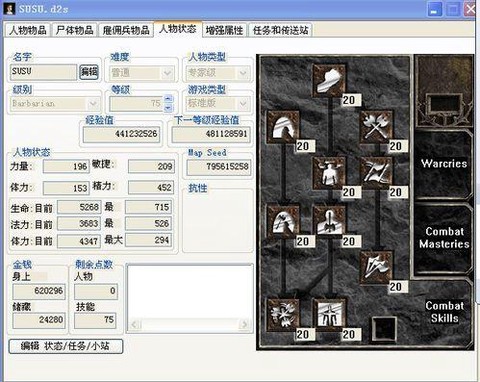Click the 力量 strength field showing 196
Screen dimensions: 480x382
(66, 167)
